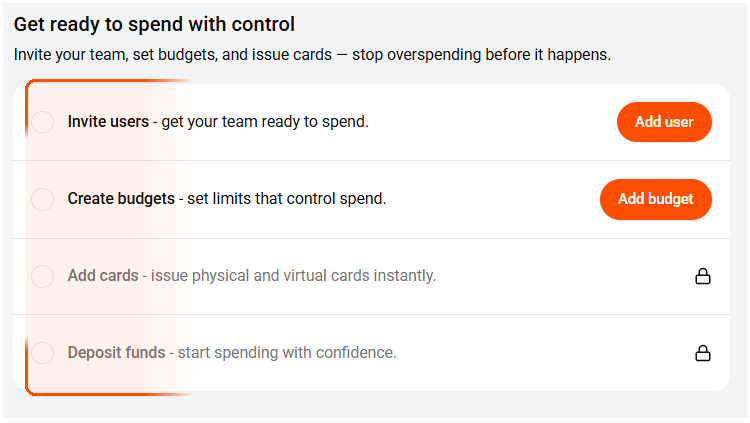The image size is (750, 423).
Task: Select the 'Deposit funds' step title
Action: [x=116, y=353]
